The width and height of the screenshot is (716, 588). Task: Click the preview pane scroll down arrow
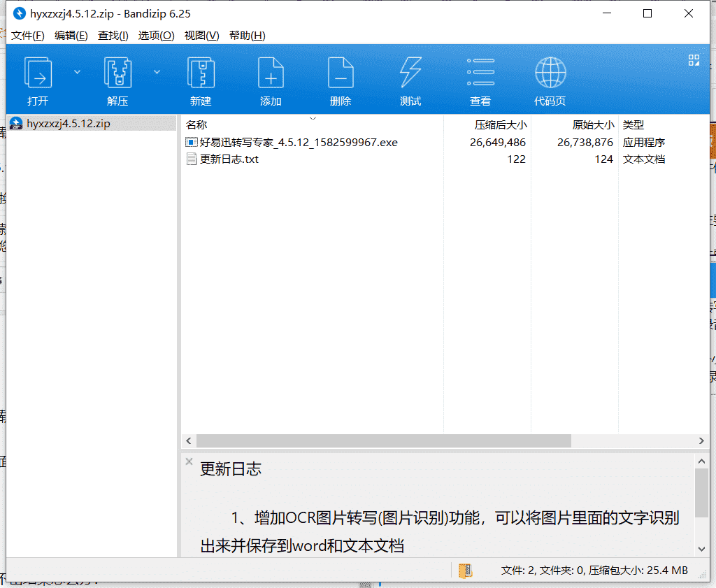tap(702, 549)
